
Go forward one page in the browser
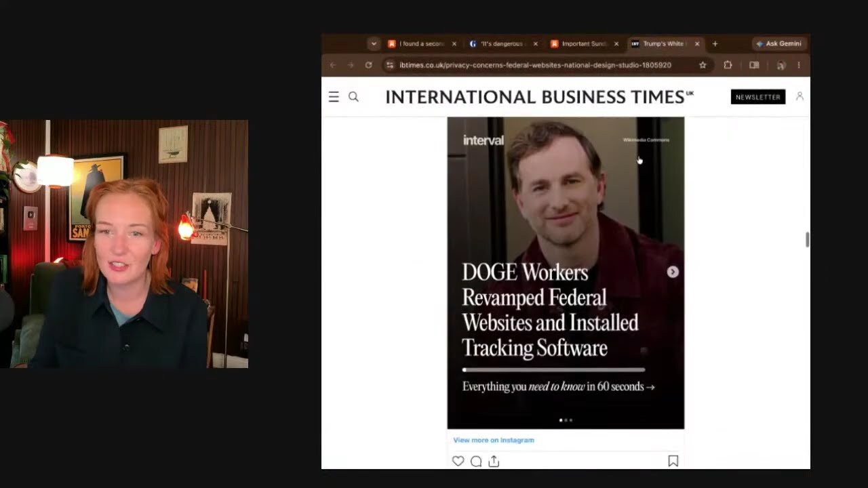351,65
